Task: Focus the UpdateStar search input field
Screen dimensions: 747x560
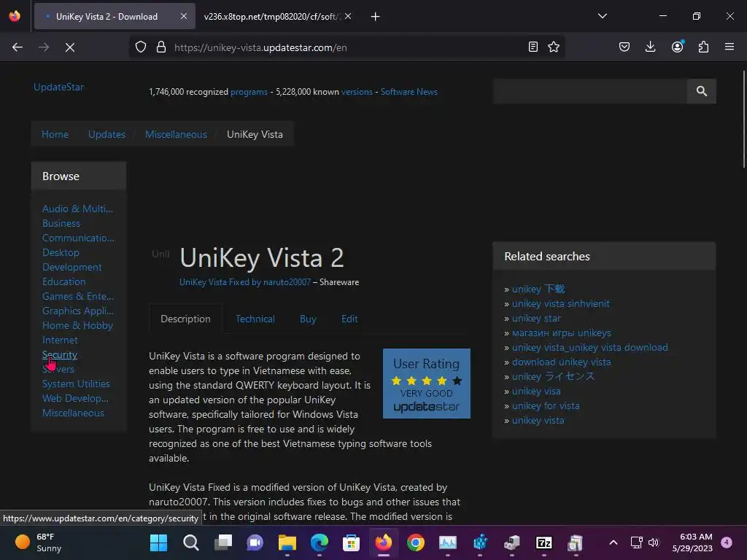Action: (x=590, y=91)
